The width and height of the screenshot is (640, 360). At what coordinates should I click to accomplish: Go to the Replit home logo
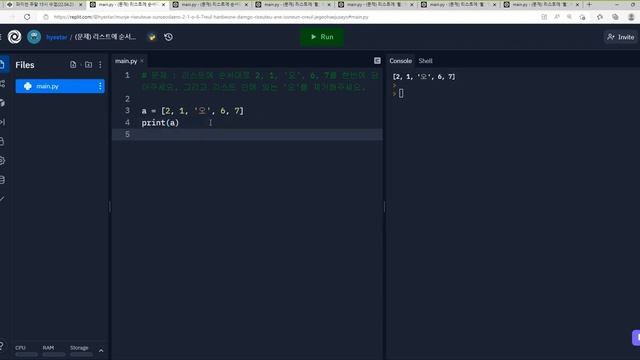point(14,37)
